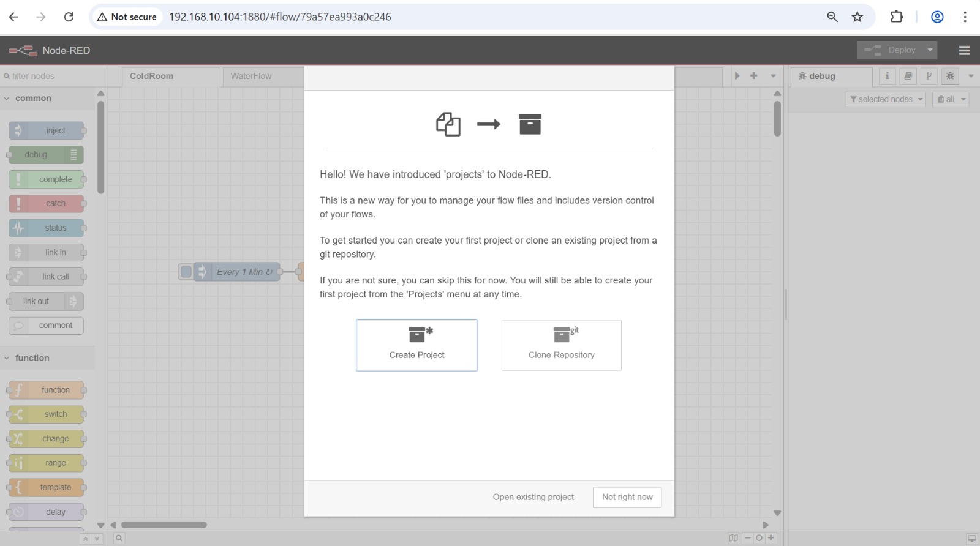Click the search flows magnifier in footer
Screen dimensions: 980x546
tap(119, 538)
